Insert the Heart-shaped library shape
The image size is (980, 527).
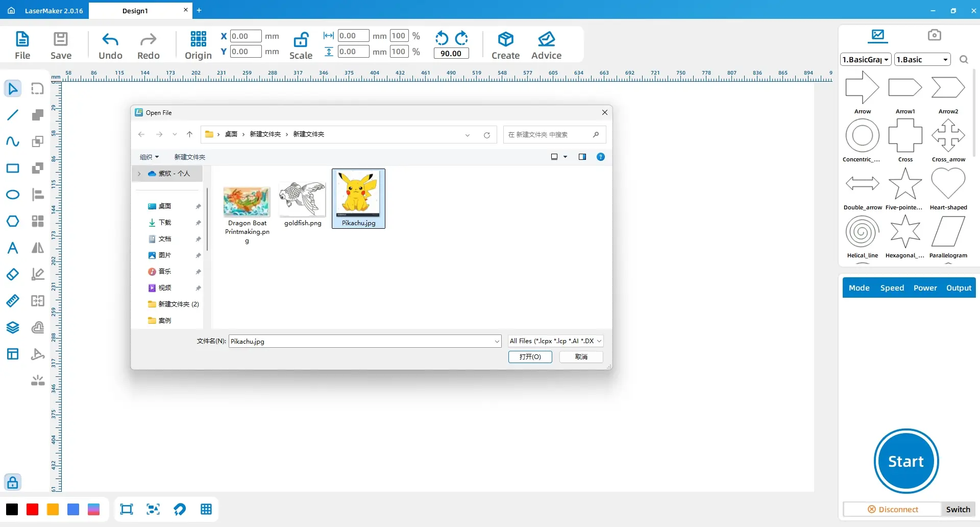pos(948,184)
